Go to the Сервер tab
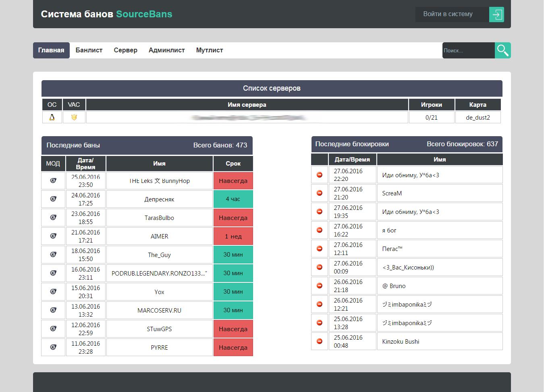 [x=125, y=50]
